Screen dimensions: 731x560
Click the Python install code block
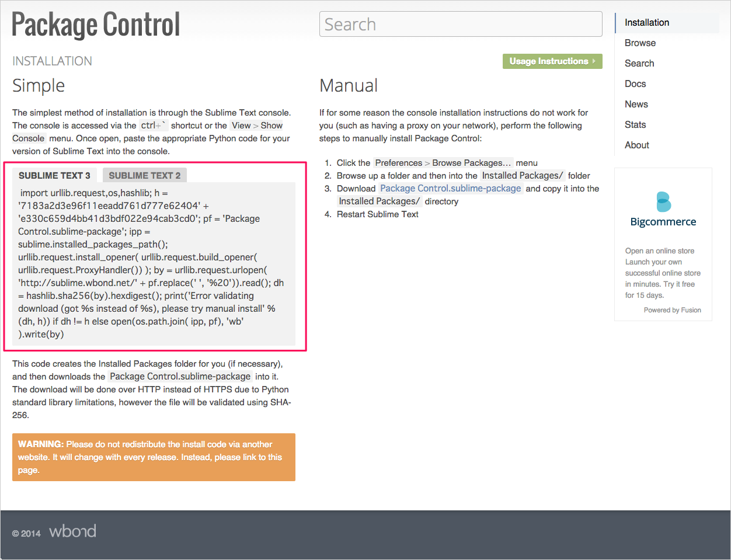154,263
